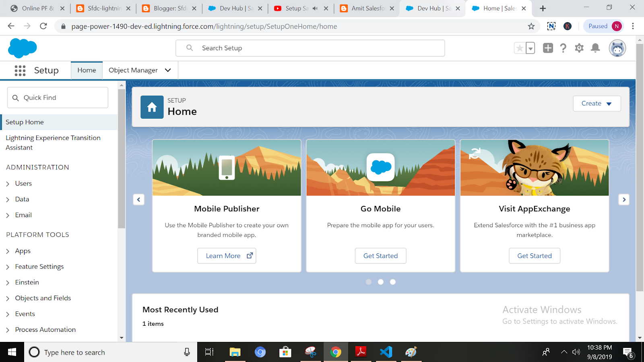644x362 pixels.
Task: View notifications via the bell icon
Action: click(595, 48)
